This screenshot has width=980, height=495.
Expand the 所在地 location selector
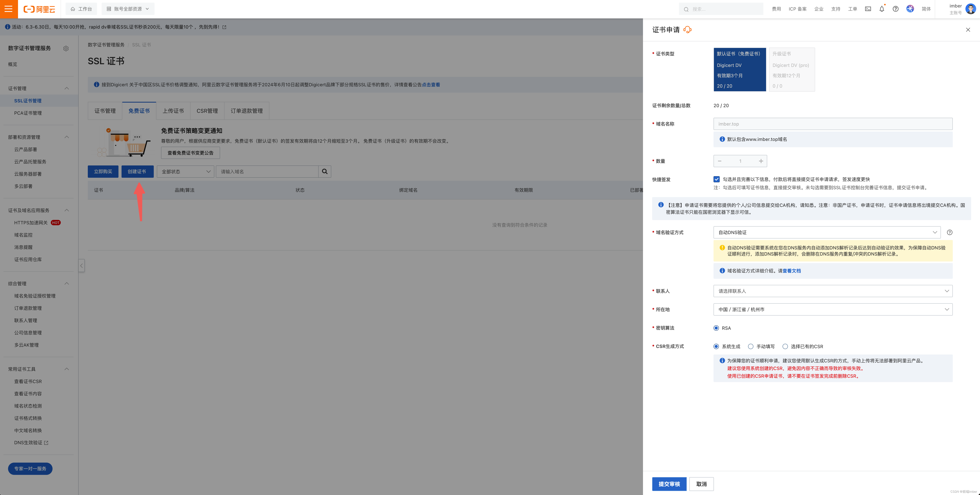tap(832, 309)
